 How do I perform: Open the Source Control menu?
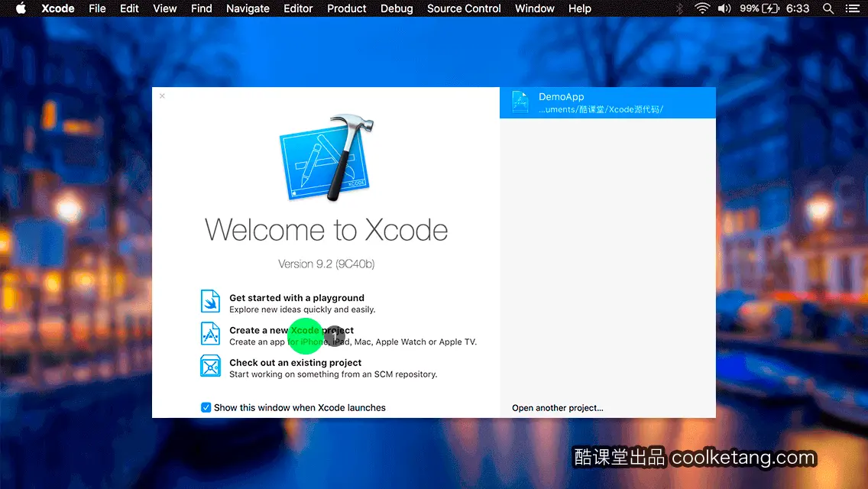click(464, 8)
